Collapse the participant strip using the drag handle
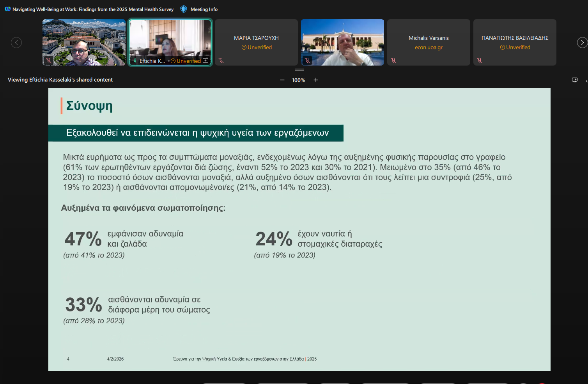The image size is (588, 384). click(x=299, y=70)
